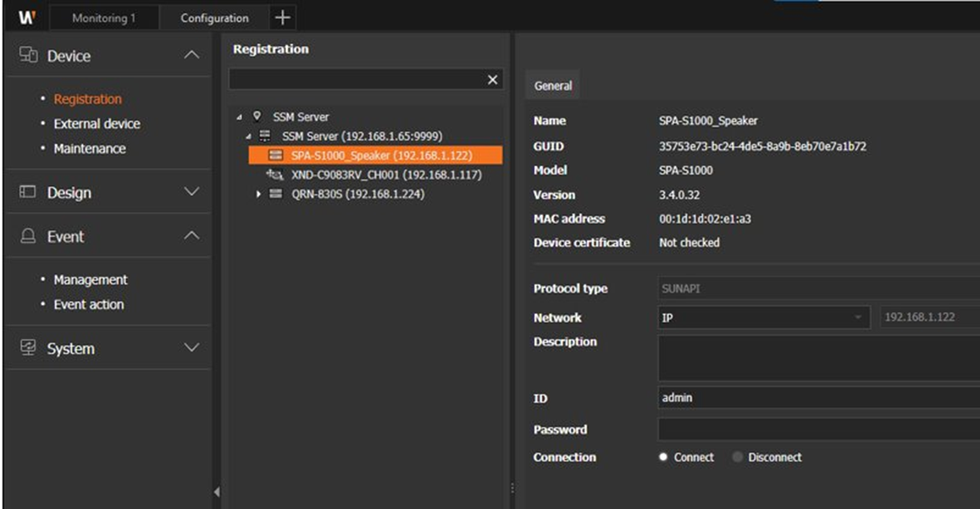Expand the Design section chevron
The width and height of the screenshot is (980, 509).
(191, 192)
